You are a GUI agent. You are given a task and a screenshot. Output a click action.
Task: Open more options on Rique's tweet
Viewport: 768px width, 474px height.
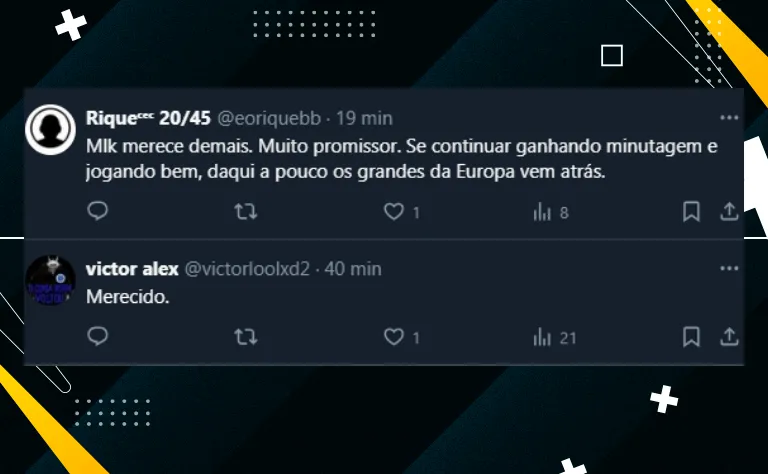coord(729,118)
